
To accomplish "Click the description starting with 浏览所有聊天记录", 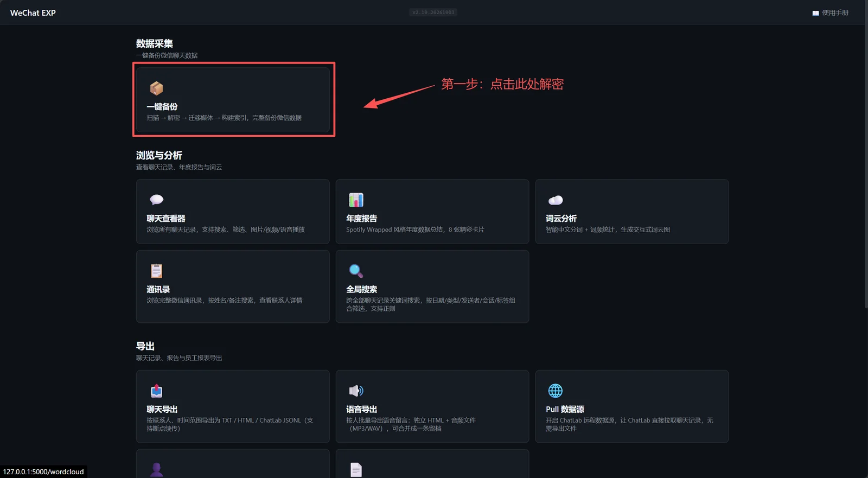I will click(x=226, y=230).
